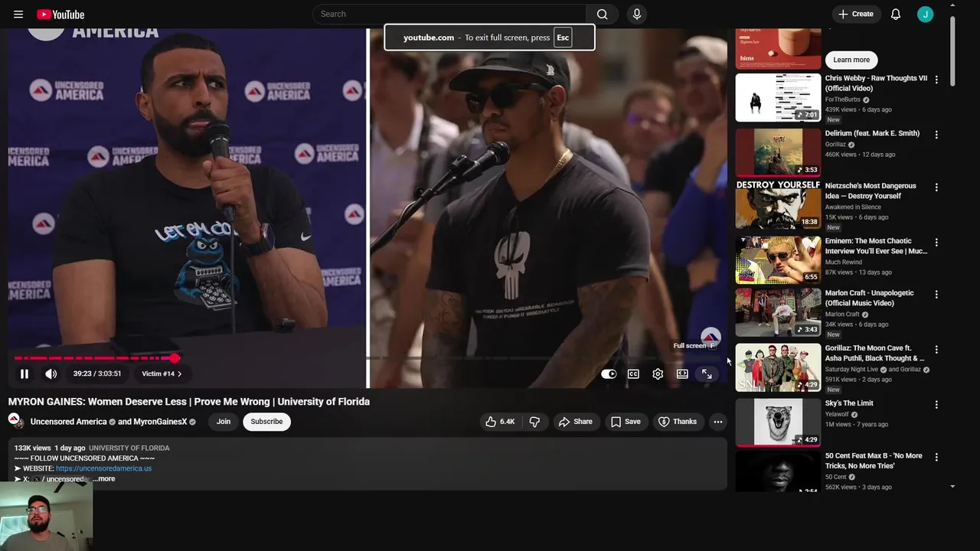
Task: Open the notifications bell
Action: [x=896, y=14]
